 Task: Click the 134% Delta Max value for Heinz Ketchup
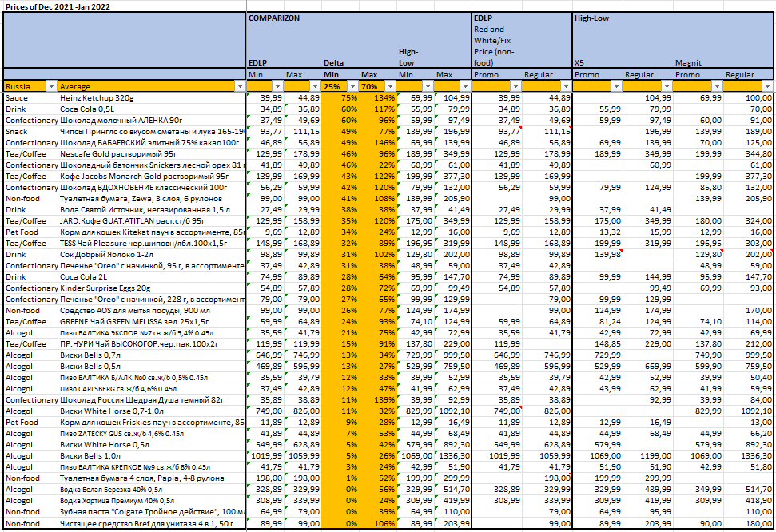tap(377, 98)
